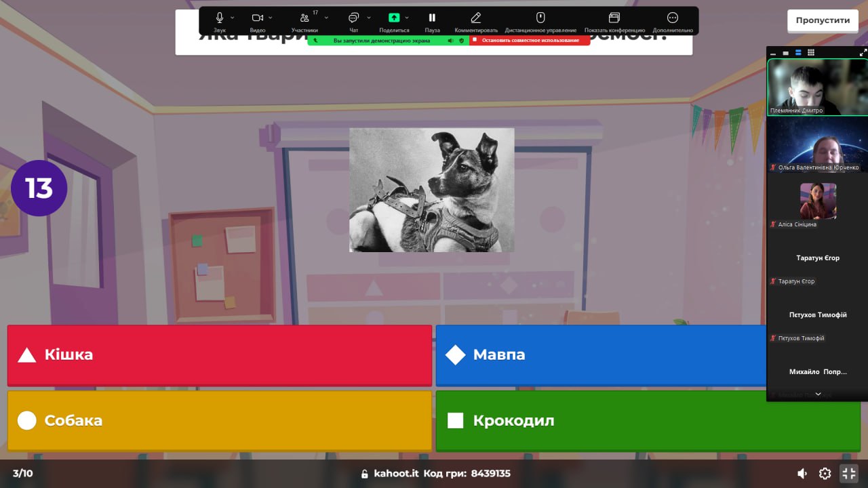Open the Участники participants panel
This screenshot has height=488, width=868.
[304, 18]
